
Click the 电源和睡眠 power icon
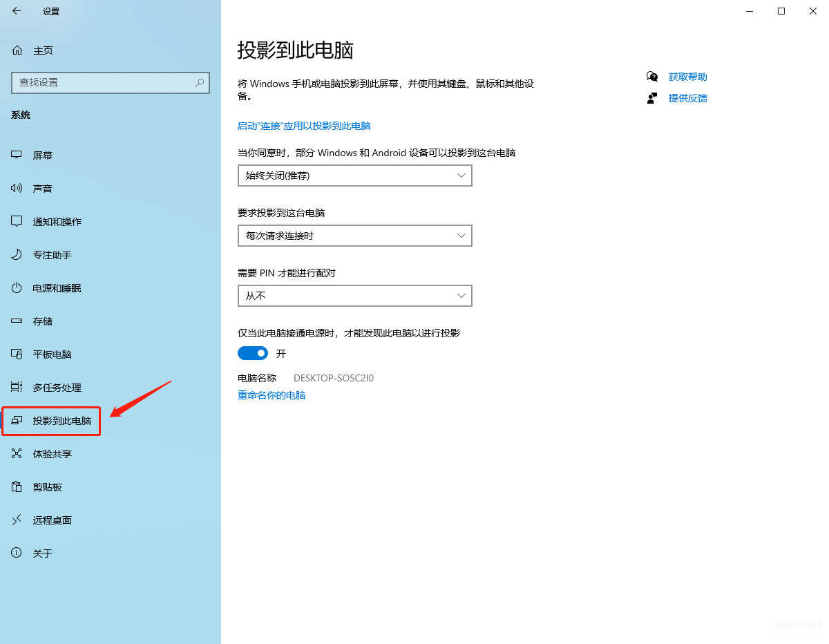17,288
